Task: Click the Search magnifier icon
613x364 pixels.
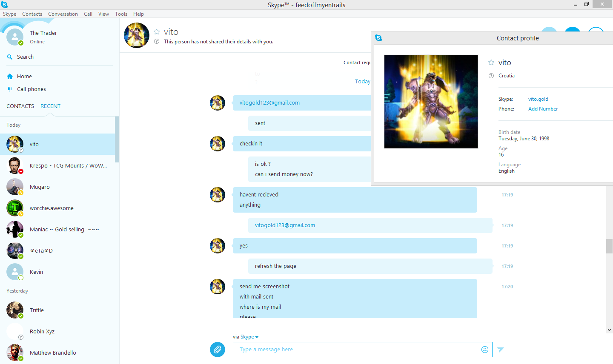Action: tap(10, 57)
